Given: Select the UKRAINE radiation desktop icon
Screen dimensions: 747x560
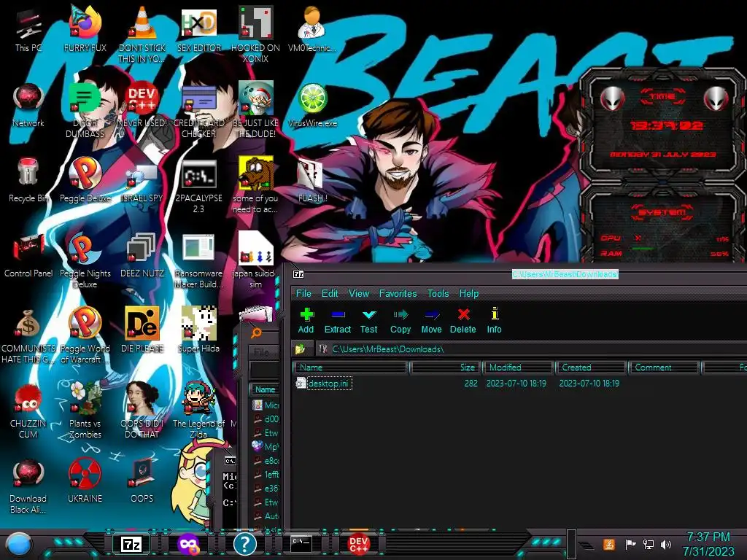Looking at the screenshot, I should coord(85,481).
